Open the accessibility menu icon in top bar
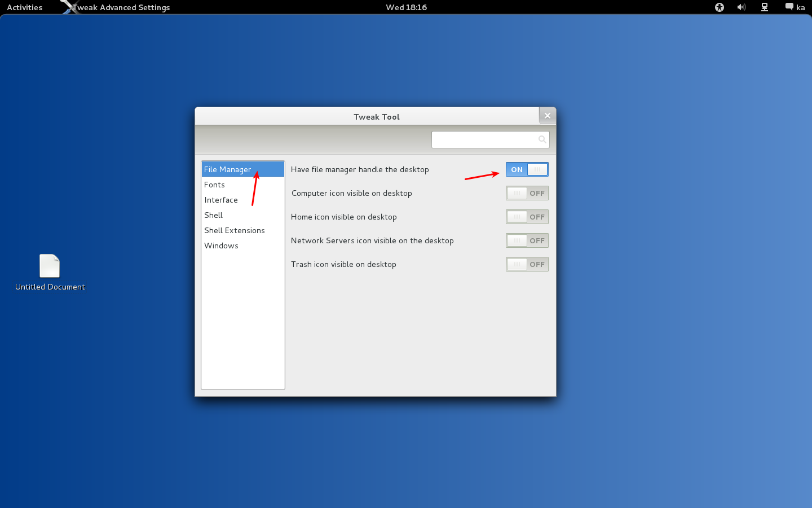Viewport: 812px width, 508px height. [x=719, y=7]
